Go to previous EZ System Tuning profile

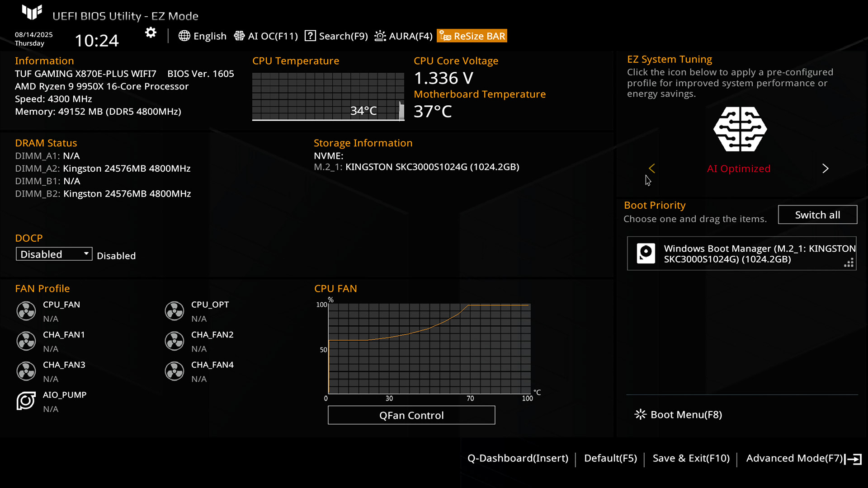(652, 169)
